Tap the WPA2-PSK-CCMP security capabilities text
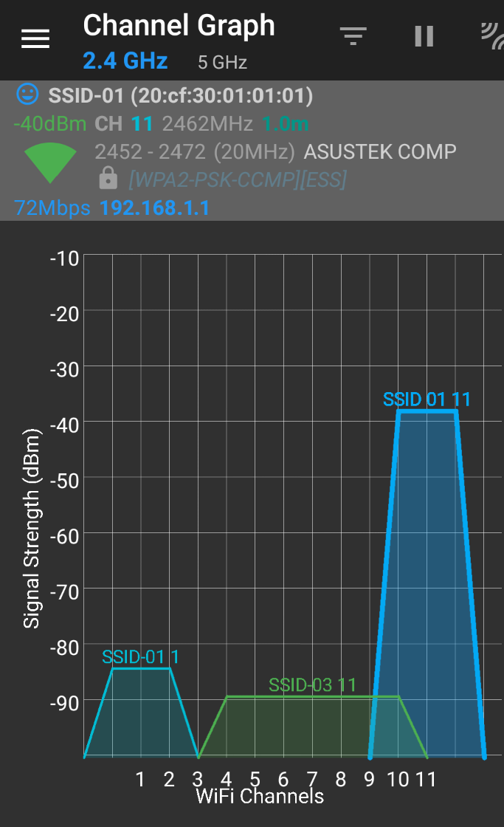The height and width of the screenshot is (827, 504). tap(238, 180)
